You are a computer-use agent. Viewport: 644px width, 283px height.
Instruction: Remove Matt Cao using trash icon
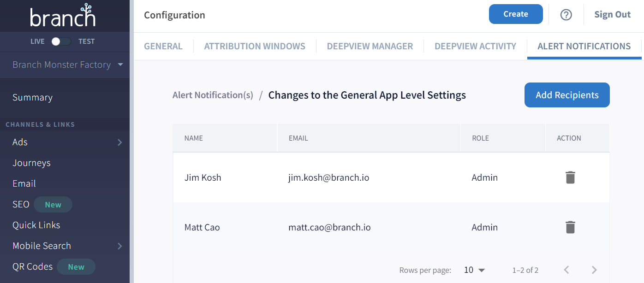click(570, 227)
